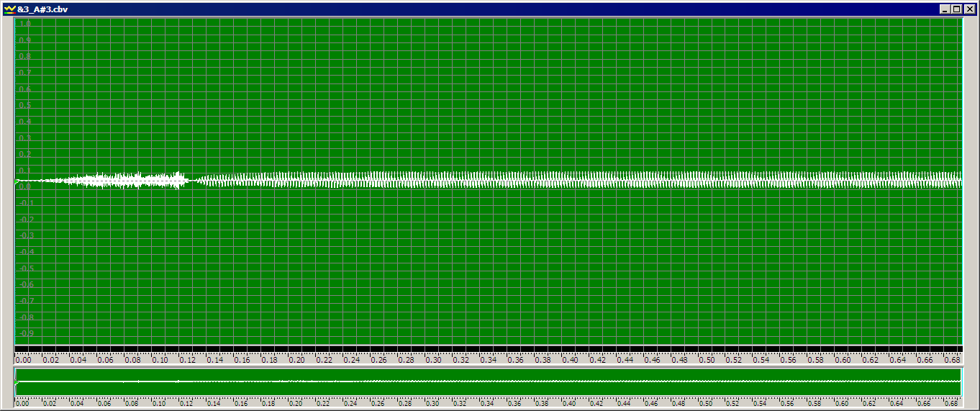Minimize the &3_A#3.cbv window

945,9
